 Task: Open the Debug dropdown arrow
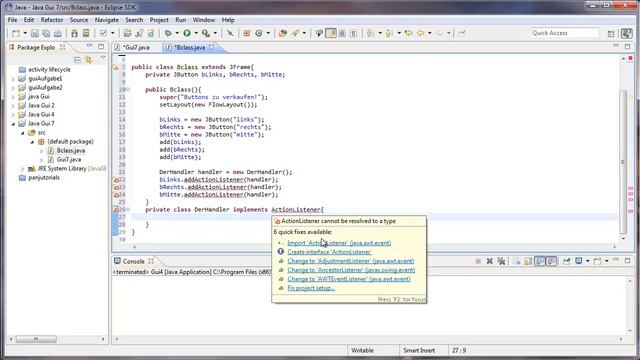177,33
